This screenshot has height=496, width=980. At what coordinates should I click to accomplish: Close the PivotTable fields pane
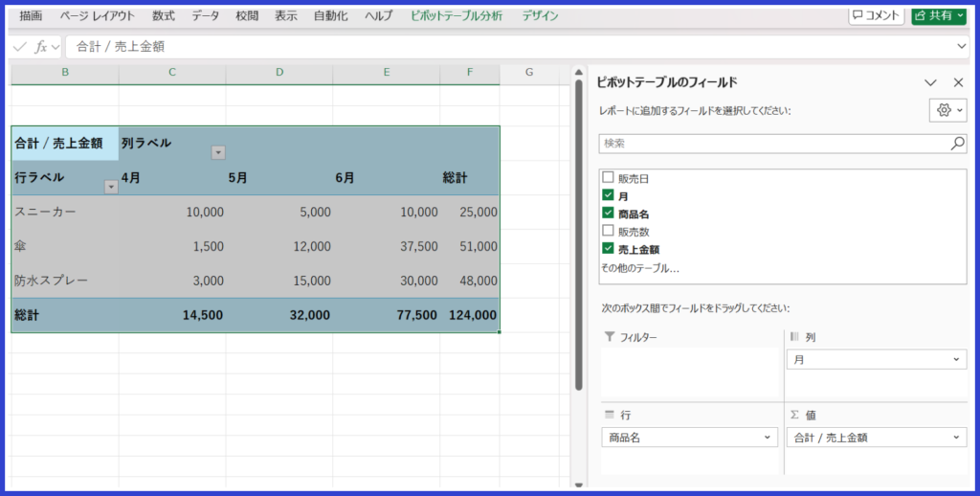click(x=958, y=83)
